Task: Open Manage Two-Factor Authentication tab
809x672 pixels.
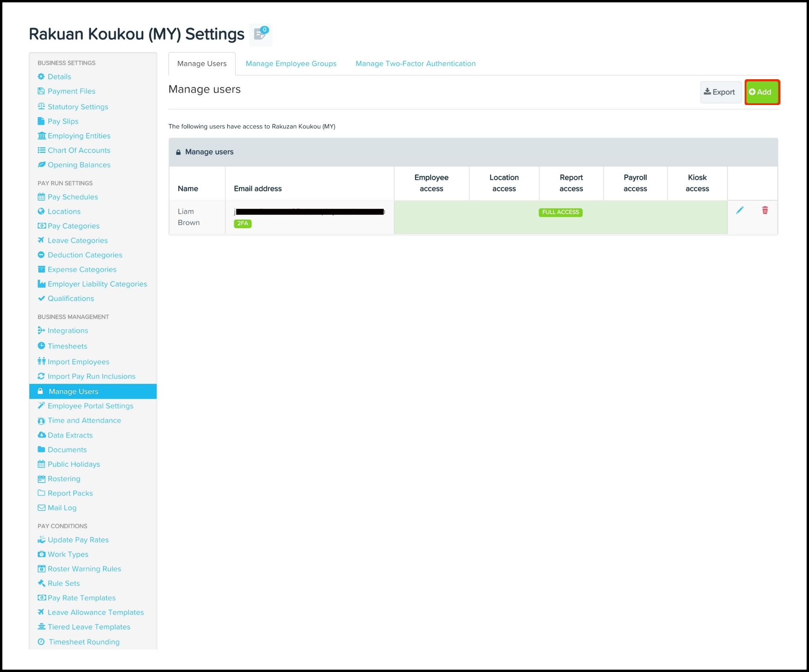Action: 415,64
